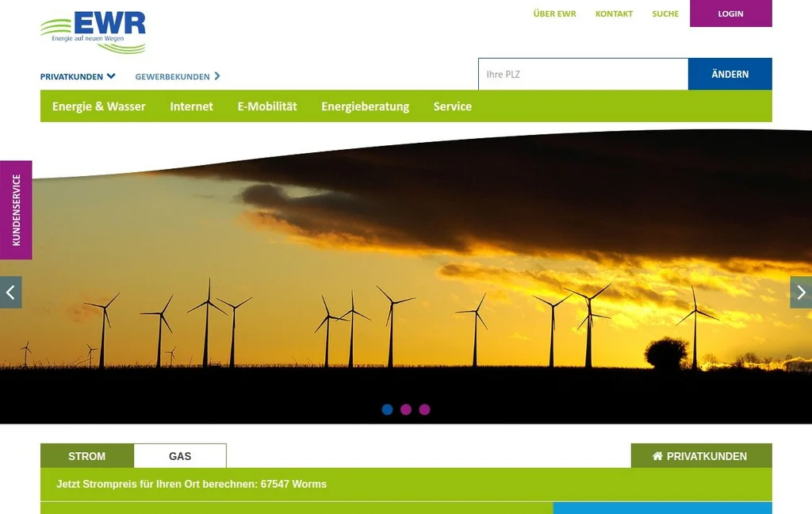
Task: Click the chevron next to GEWERBEKUNDEN
Action: [219, 76]
